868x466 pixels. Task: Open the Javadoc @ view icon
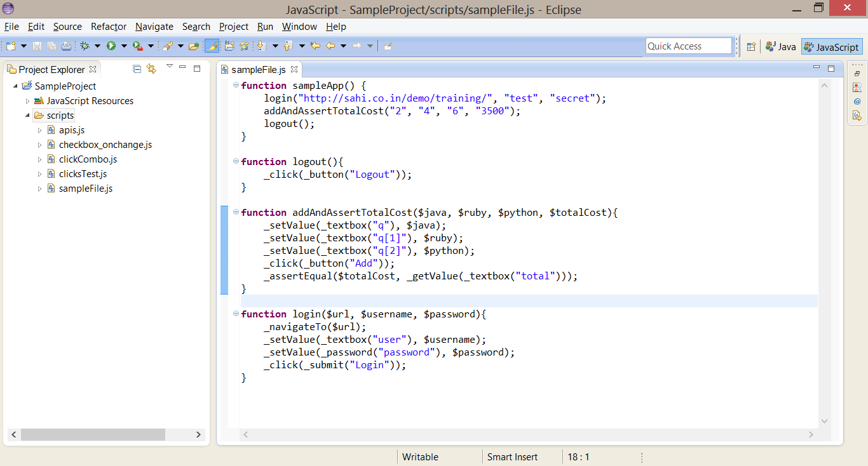tap(857, 101)
